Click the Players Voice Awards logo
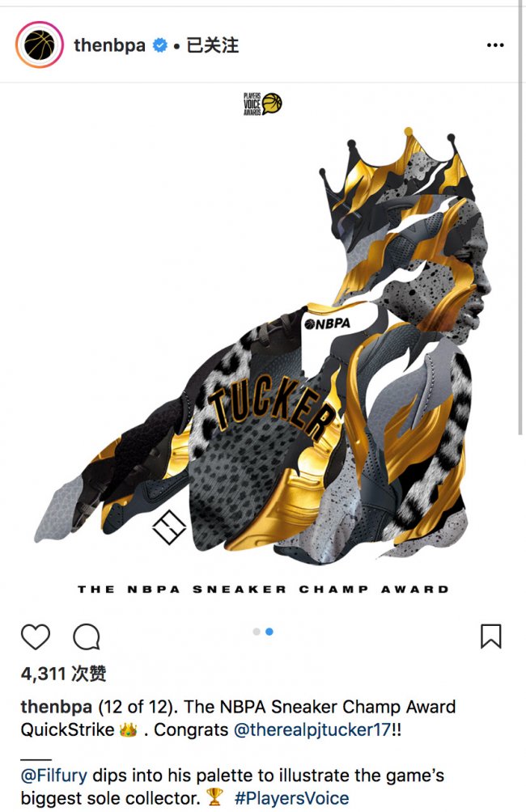Screen dimensions: 526x812 pos(263,104)
